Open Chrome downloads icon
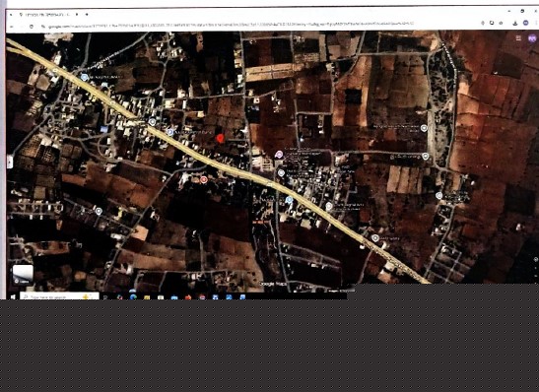 515,23
